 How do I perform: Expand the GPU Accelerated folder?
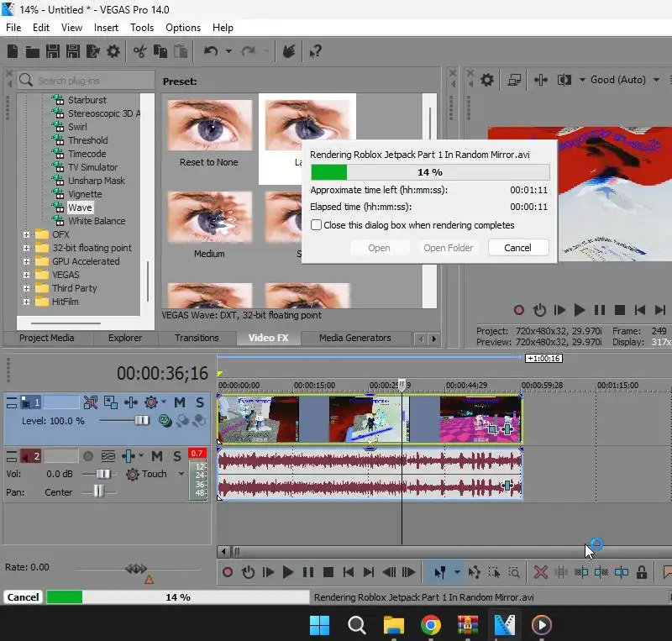coord(26,261)
